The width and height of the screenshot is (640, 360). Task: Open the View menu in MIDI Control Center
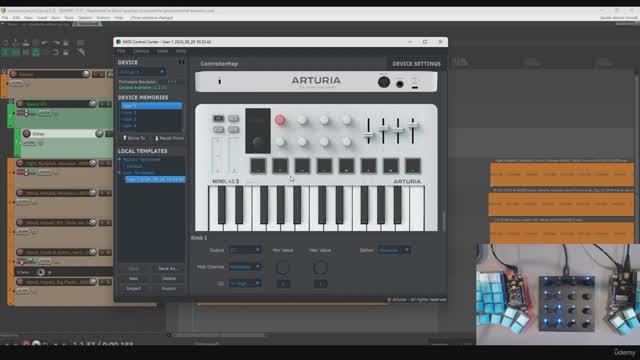(162, 51)
